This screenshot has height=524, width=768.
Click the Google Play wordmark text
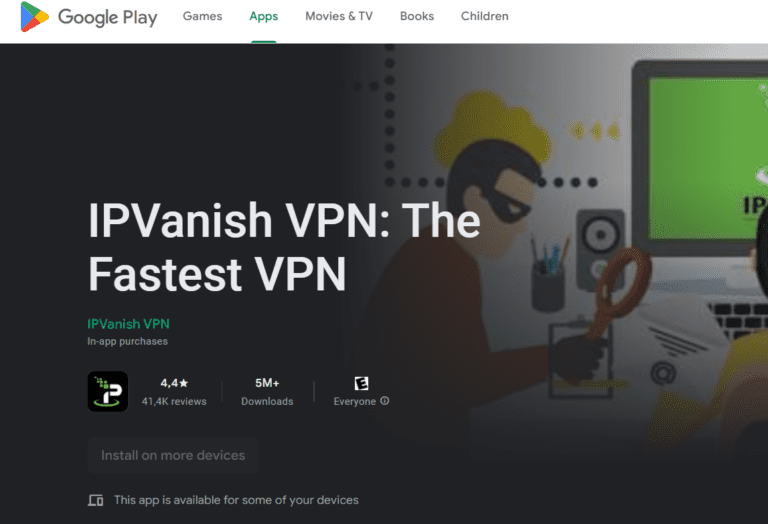(x=108, y=17)
